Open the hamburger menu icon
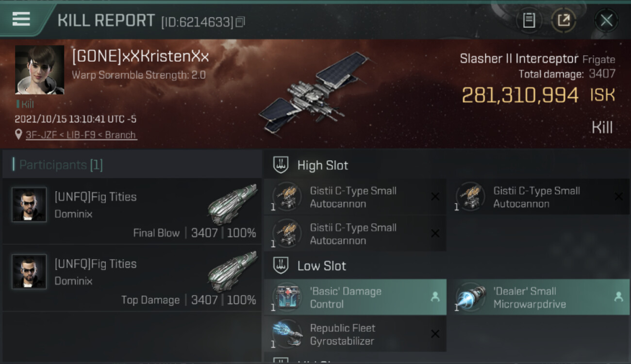The height and width of the screenshot is (364, 631). (x=21, y=19)
